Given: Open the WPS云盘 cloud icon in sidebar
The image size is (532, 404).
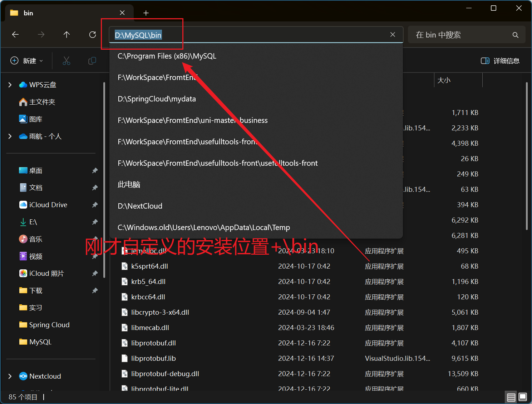Looking at the screenshot, I should point(23,85).
